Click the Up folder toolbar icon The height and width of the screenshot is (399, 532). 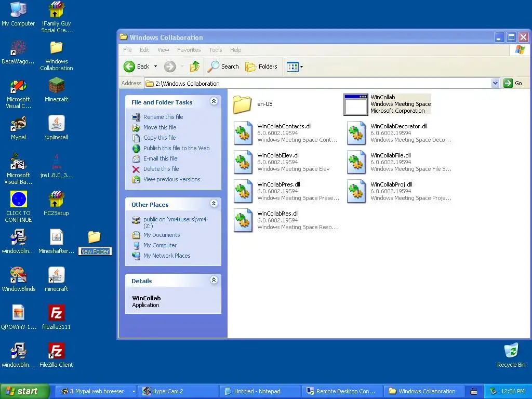pyautogui.click(x=195, y=66)
